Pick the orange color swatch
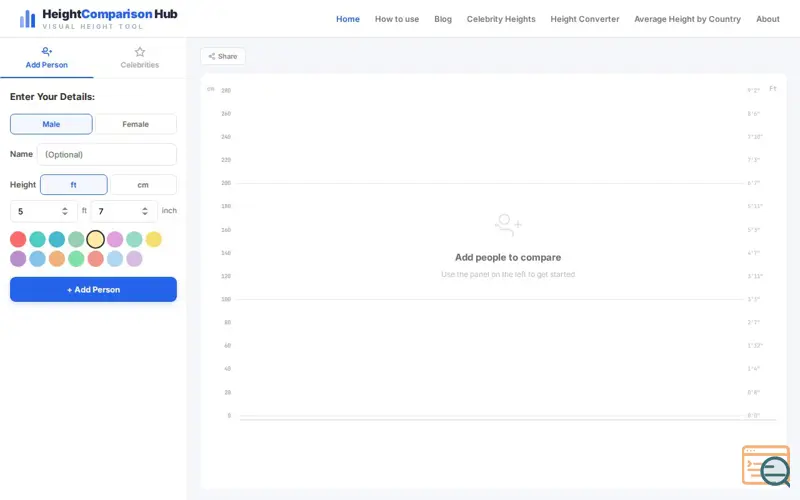800x500 pixels. [x=57, y=259]
